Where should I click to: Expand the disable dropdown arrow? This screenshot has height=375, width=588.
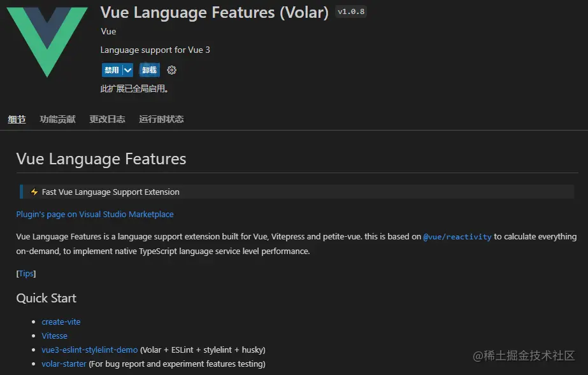pyautogui.click(x=128, y=70)
